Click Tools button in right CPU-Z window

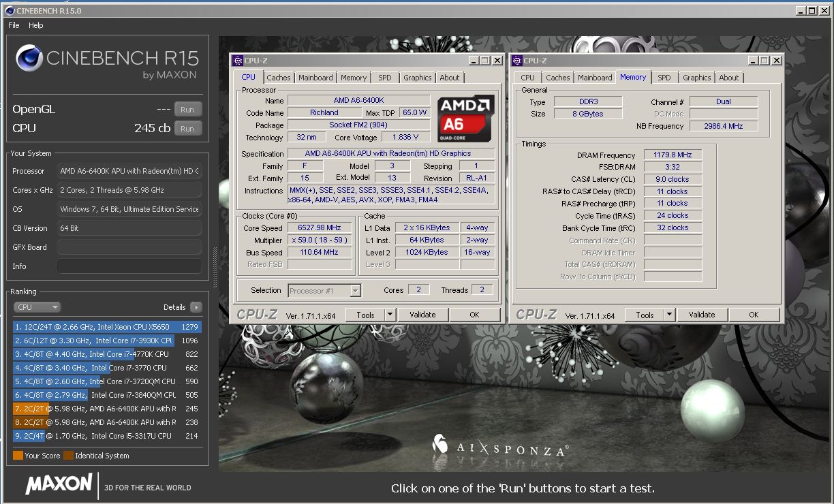645,315
